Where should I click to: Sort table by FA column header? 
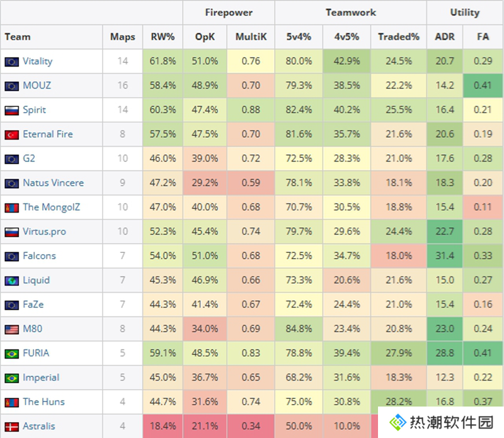(483, 37)
